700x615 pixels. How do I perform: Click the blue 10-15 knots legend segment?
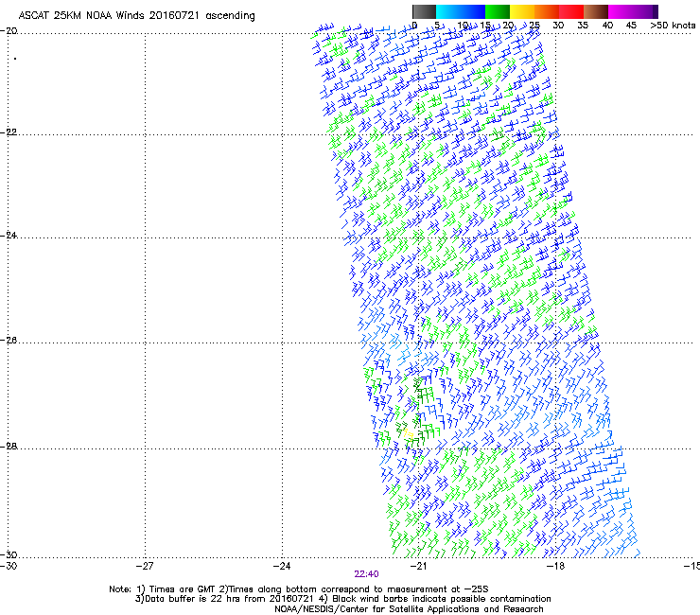click(x=473, y=11)
